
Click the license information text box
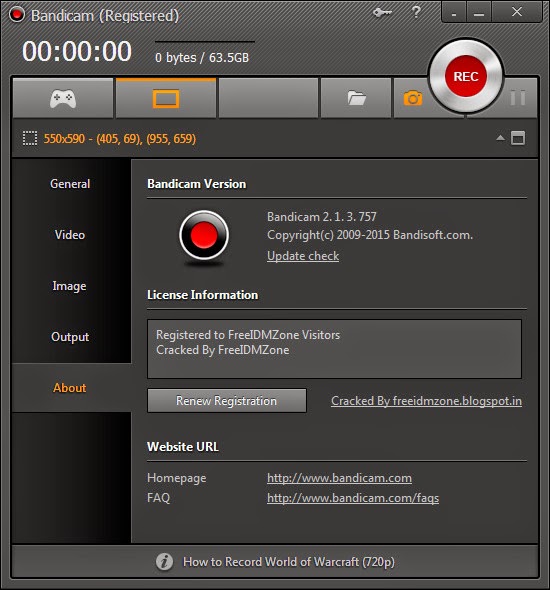[334, 349]
